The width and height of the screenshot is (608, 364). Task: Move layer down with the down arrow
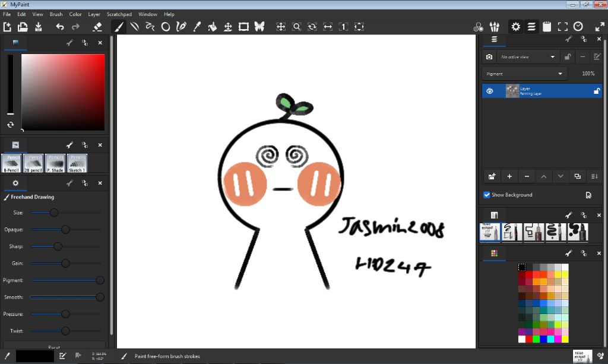click(560, 176)
